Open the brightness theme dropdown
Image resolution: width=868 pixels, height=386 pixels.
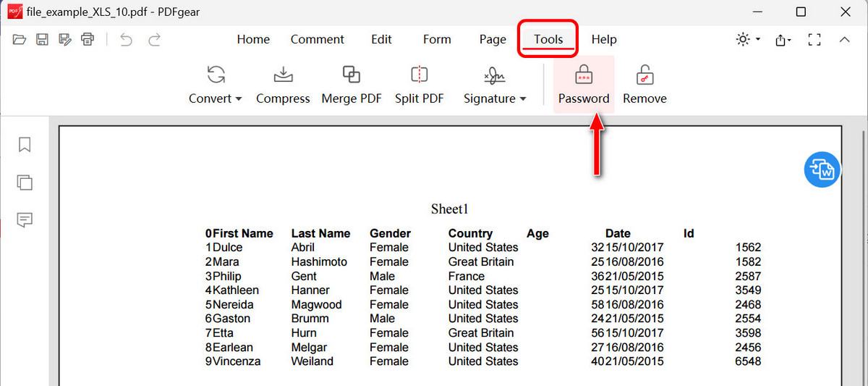click(748, 40)
